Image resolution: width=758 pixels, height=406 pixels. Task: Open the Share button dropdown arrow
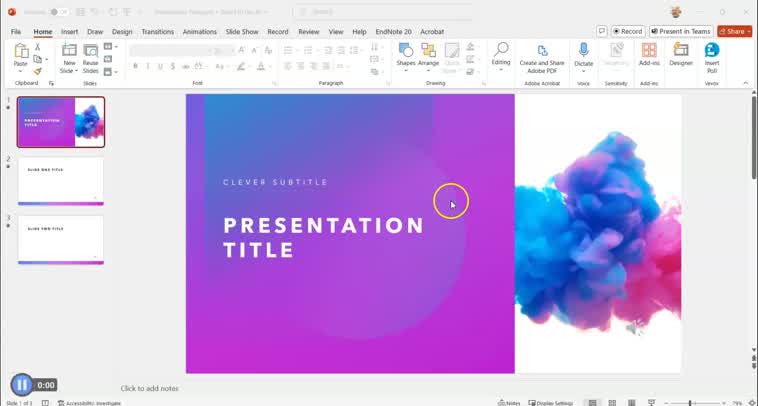click(x=749, y=31)
